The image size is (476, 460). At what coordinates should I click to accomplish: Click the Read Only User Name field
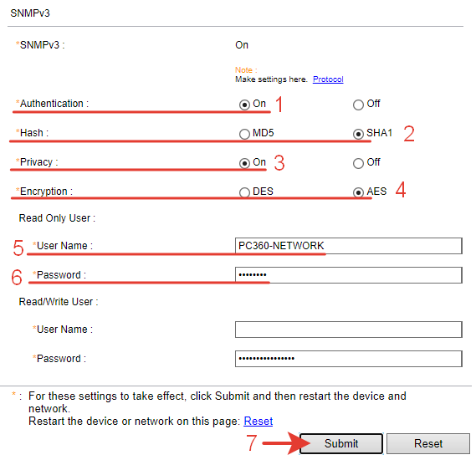click(349, 246)
